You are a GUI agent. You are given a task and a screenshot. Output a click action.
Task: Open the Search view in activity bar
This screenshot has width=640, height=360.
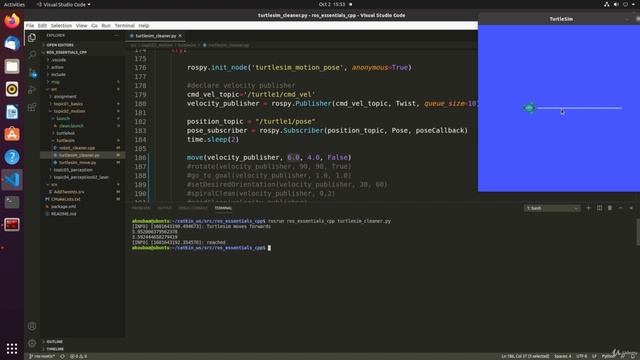32,55
